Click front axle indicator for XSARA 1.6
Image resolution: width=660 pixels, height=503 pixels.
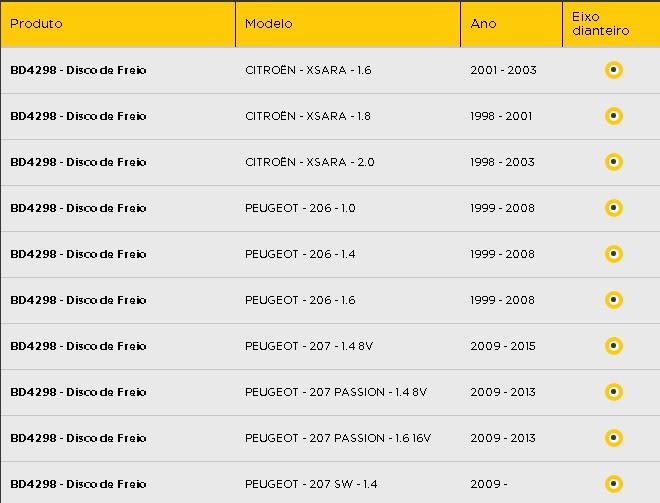614,70
